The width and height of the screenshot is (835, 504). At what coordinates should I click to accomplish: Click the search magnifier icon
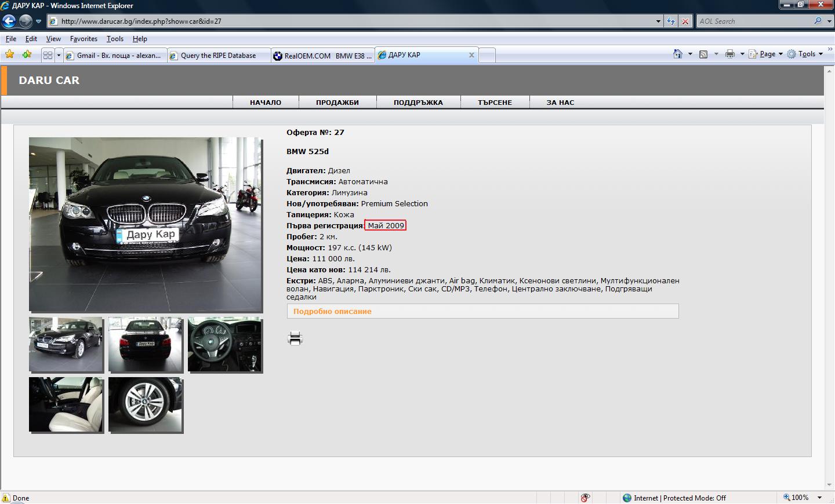click(818, 21)
